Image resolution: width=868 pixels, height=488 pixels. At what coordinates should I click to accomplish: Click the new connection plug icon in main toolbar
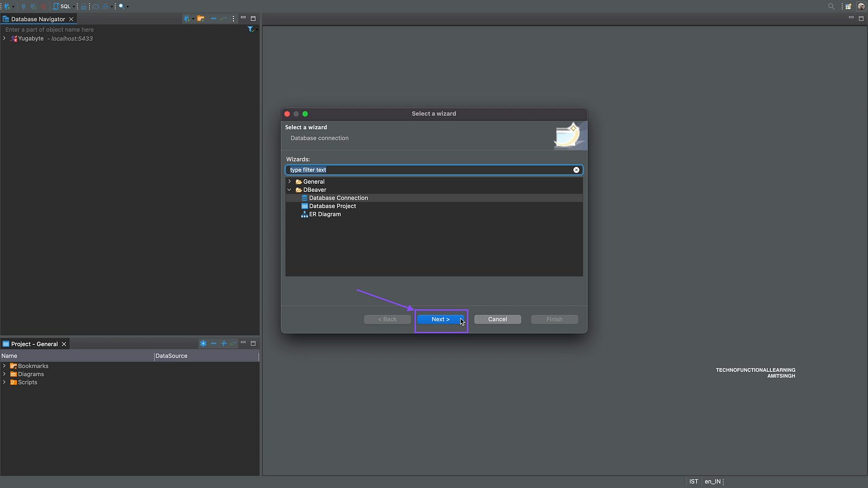pos(8,7)
